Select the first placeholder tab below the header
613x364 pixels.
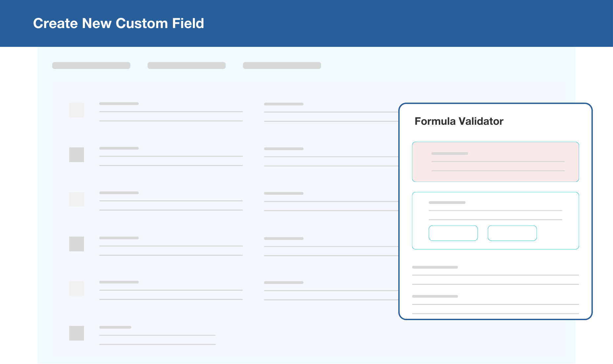click(91, 65)
